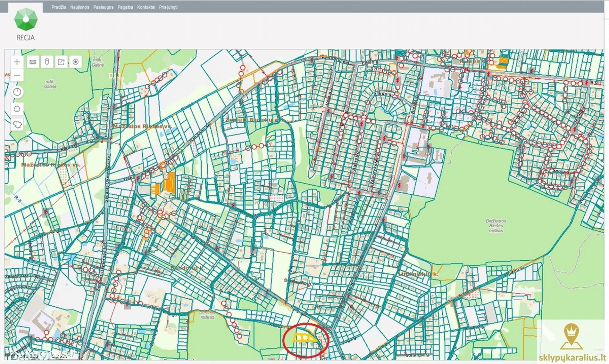Open the measure ruler tool

pyautogui.click(x=33, y=62)
